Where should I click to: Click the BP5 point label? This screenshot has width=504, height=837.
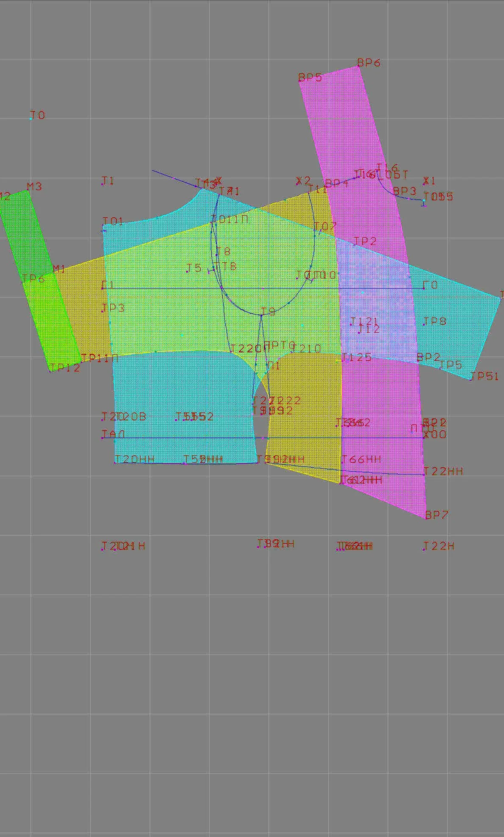click(310, 77)
